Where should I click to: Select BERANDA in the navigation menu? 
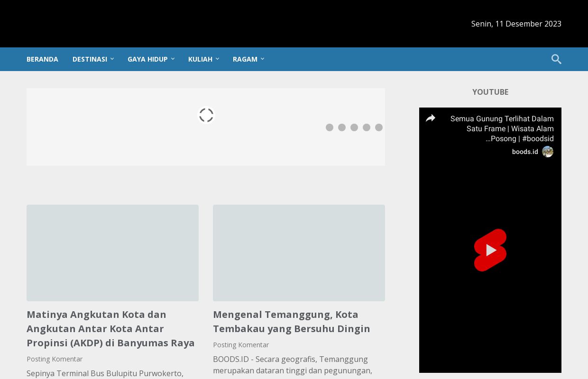click(x=42, y=59)
